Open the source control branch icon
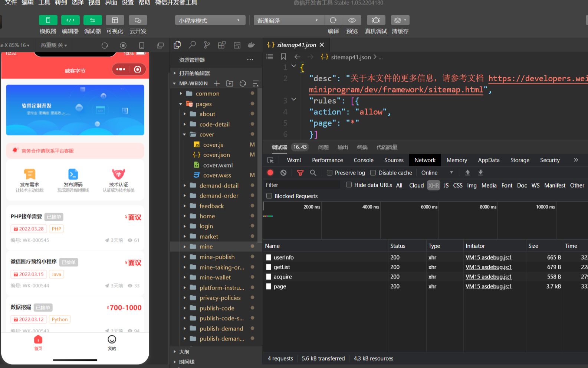Screen dimensions: 588x368 pyautogui.click(x=207, y=45)
